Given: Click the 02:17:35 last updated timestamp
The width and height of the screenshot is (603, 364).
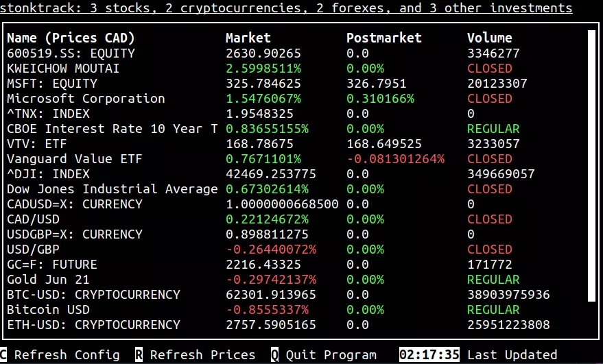Looking at the screenshot, I should pyautogui.click(x=429, y=354).
